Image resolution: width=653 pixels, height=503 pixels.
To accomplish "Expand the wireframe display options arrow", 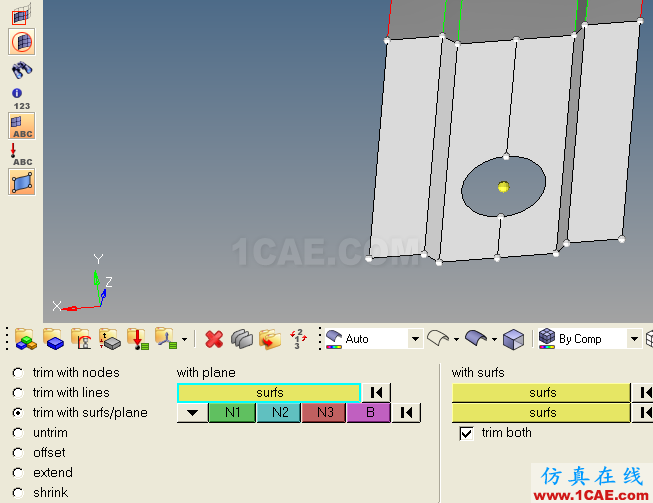I will pyautogui.click(x=456, y=339).
